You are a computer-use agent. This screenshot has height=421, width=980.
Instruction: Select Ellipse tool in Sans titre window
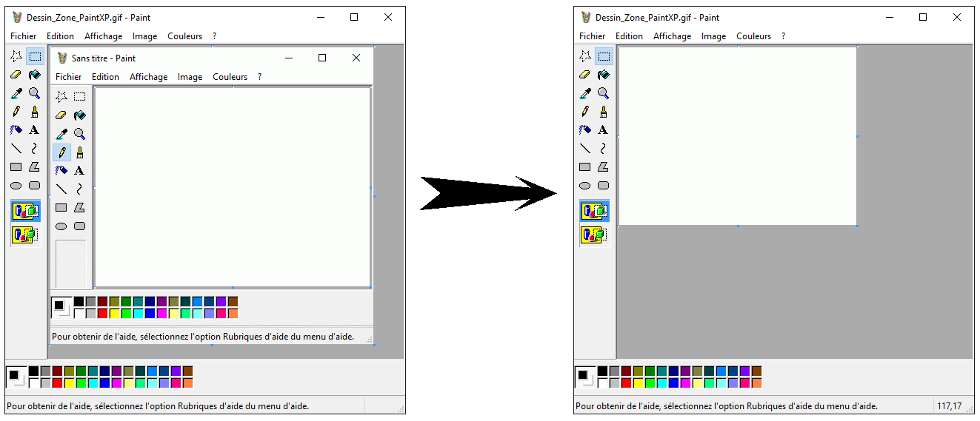(x=61, y=226)
